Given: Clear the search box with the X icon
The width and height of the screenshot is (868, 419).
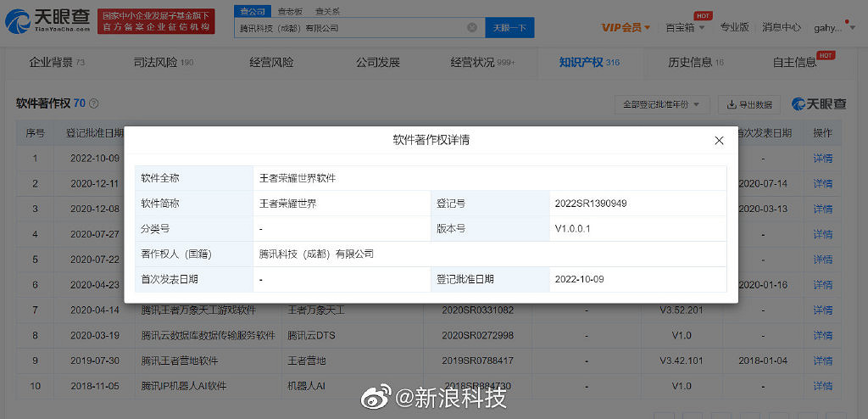Looking at the screenshot, I should [471, 28].
